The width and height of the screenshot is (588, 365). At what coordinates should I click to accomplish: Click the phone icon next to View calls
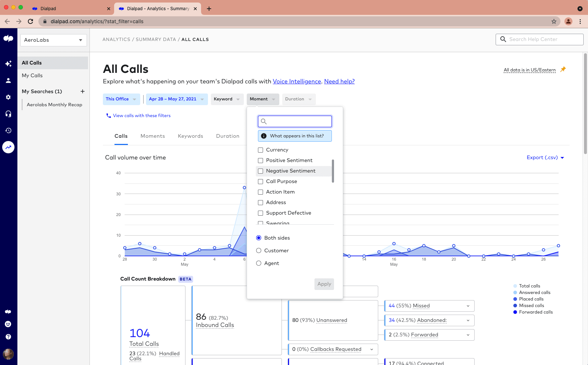(108, 116)
